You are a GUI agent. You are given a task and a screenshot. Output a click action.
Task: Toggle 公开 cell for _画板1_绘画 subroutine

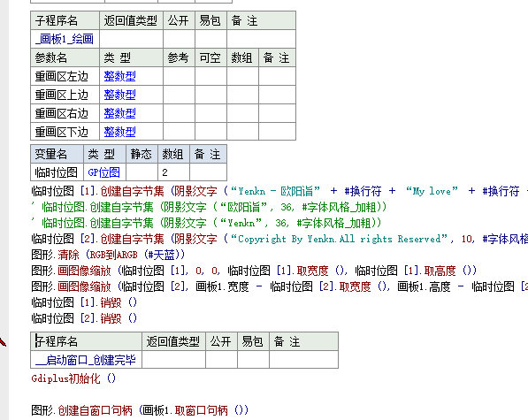[x=180, y=39]
